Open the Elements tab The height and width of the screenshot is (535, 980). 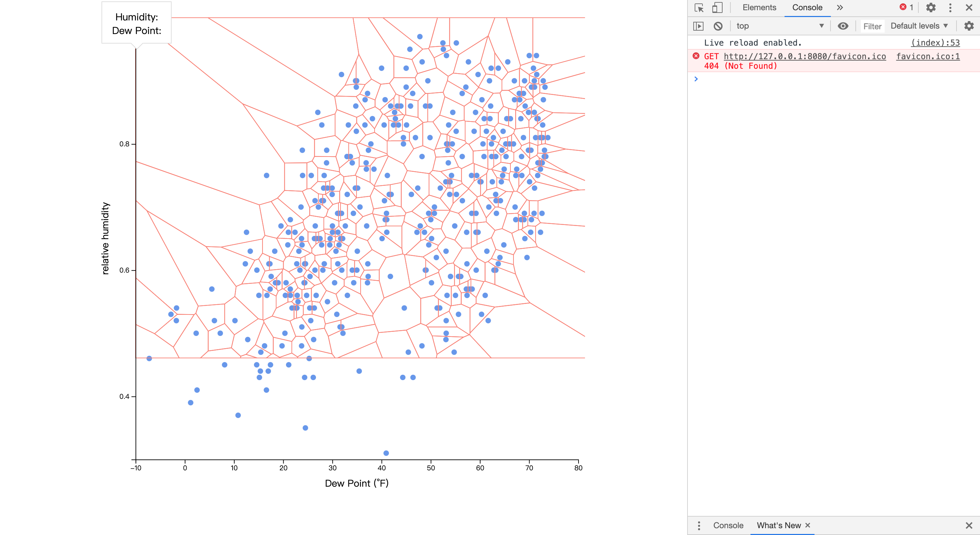[759, 7]
